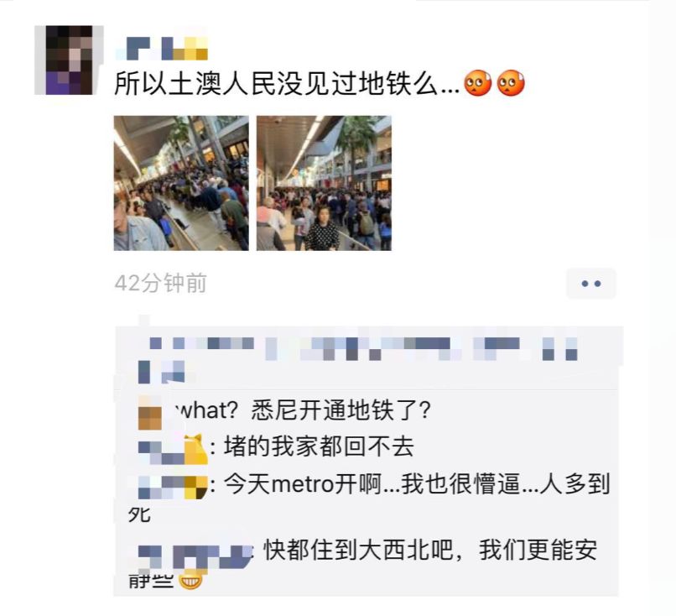Tap the second blurred line of likes

pyautogui.click(x=162, y=373)
